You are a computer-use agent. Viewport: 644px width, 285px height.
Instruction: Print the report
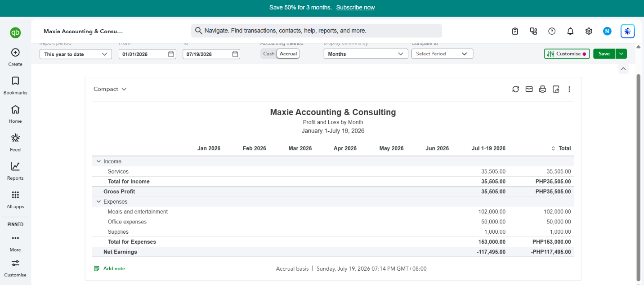click(x=542, y=89)
